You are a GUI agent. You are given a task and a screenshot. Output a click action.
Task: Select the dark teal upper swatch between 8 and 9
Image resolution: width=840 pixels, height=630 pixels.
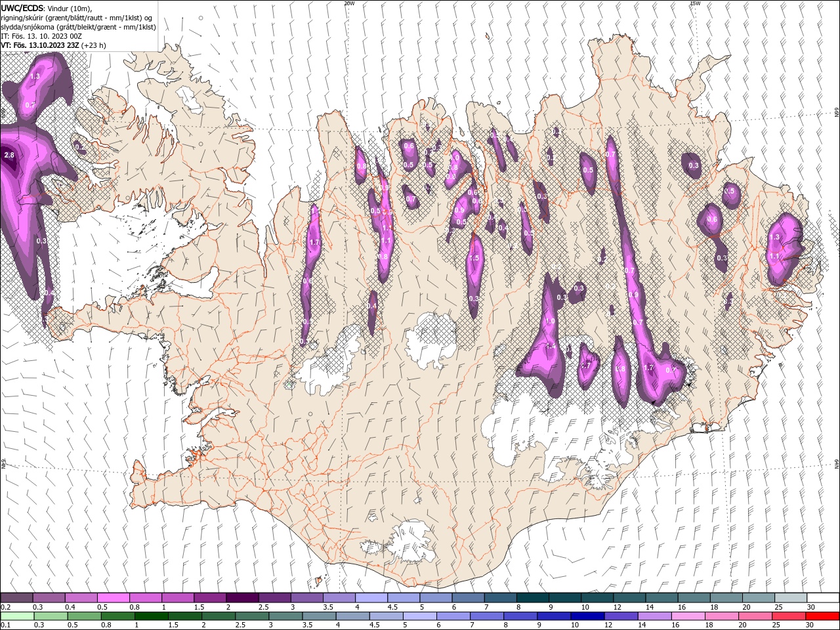(x=533, y=598)
